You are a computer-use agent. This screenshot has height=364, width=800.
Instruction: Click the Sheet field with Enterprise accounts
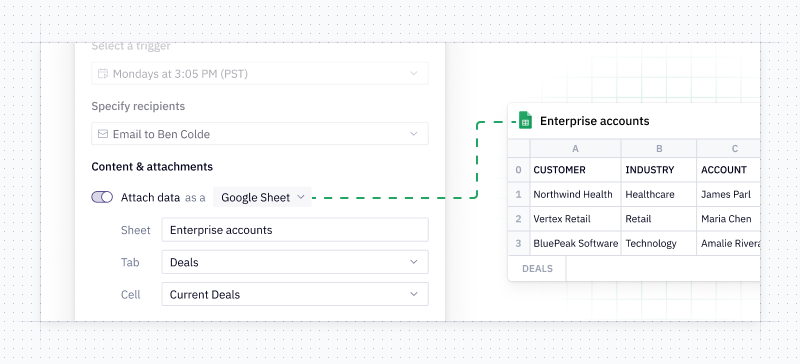click(295, 230)
